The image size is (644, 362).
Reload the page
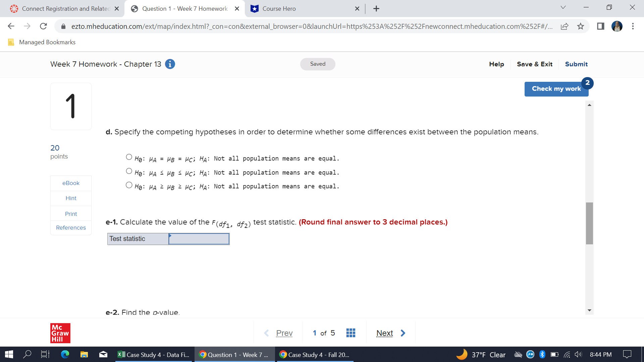click(x=43, y=26)
